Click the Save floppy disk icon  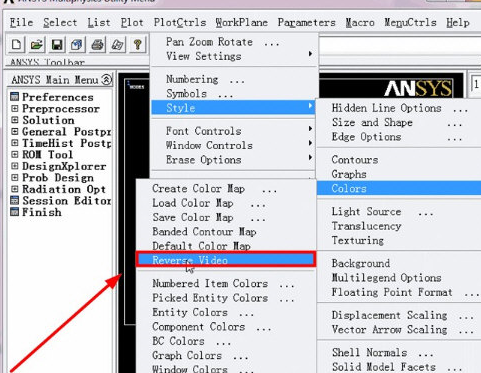[x=57, y=44]
